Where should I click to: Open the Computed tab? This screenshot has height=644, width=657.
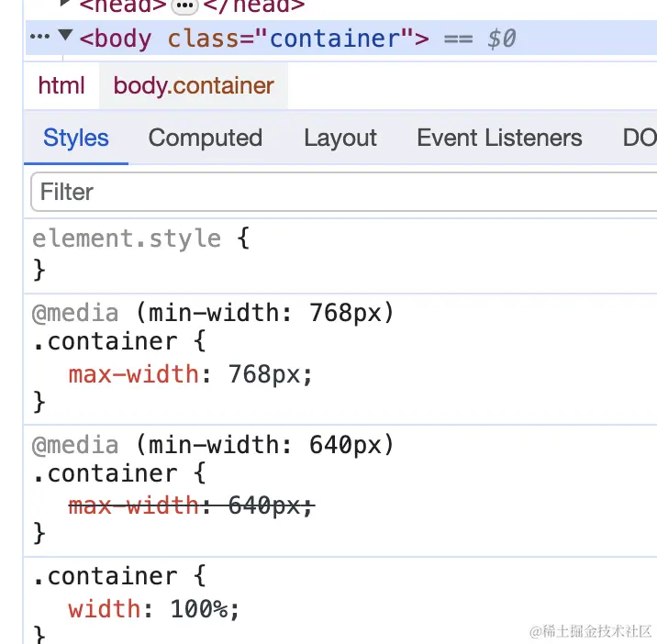tap(206, 139)
